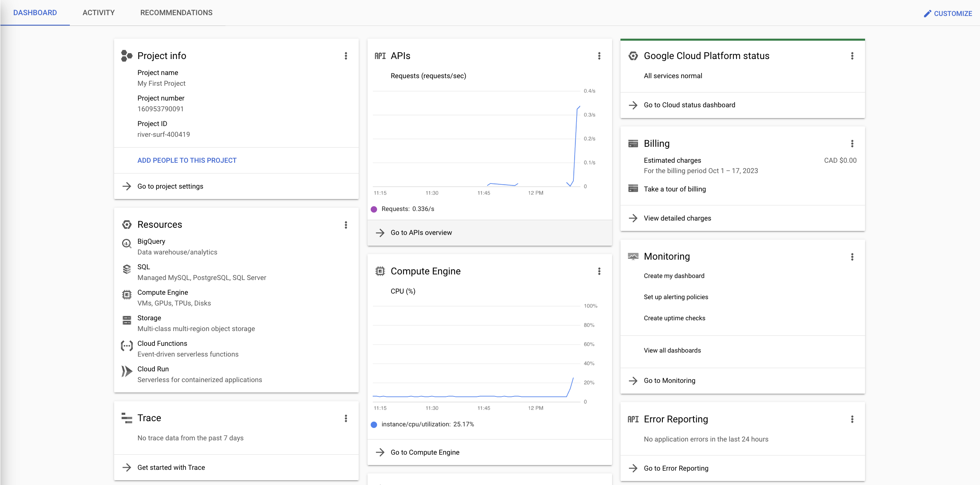The width and height of the screenshot is (980, 485).
Task: Click Add People to This Project
Action: click(187, 160)
